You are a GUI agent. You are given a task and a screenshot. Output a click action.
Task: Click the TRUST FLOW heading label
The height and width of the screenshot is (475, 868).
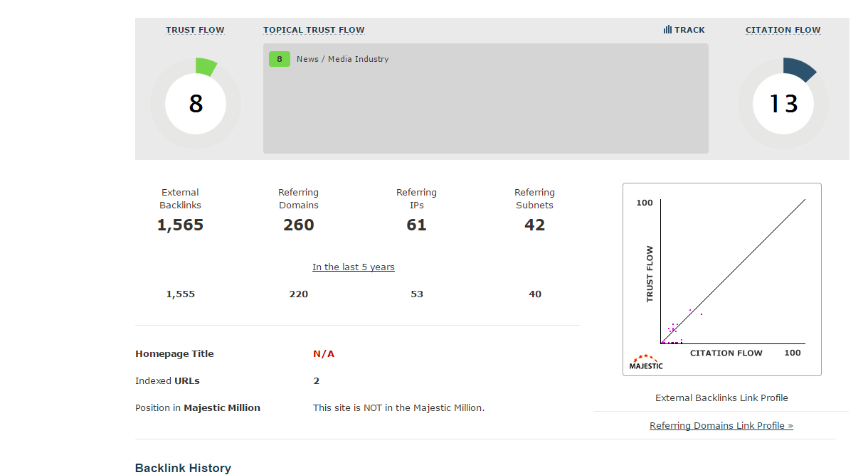195,30
